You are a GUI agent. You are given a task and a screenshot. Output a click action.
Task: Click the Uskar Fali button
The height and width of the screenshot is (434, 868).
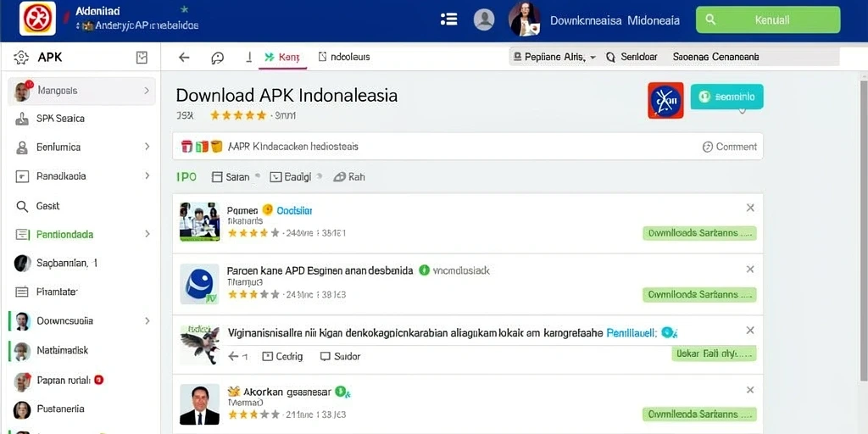point(714,353)
